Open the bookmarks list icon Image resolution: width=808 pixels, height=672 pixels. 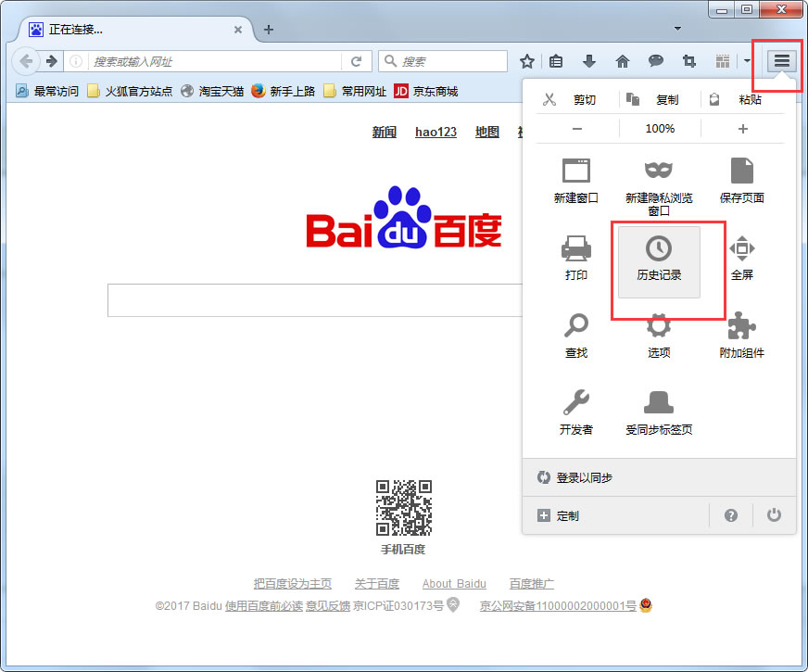556,62
